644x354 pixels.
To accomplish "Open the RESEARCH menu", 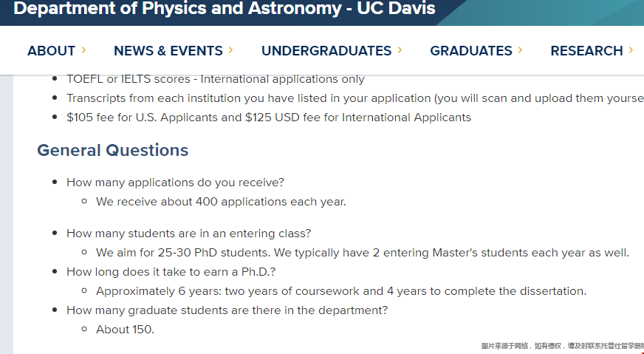I will [x=586, y=50].
